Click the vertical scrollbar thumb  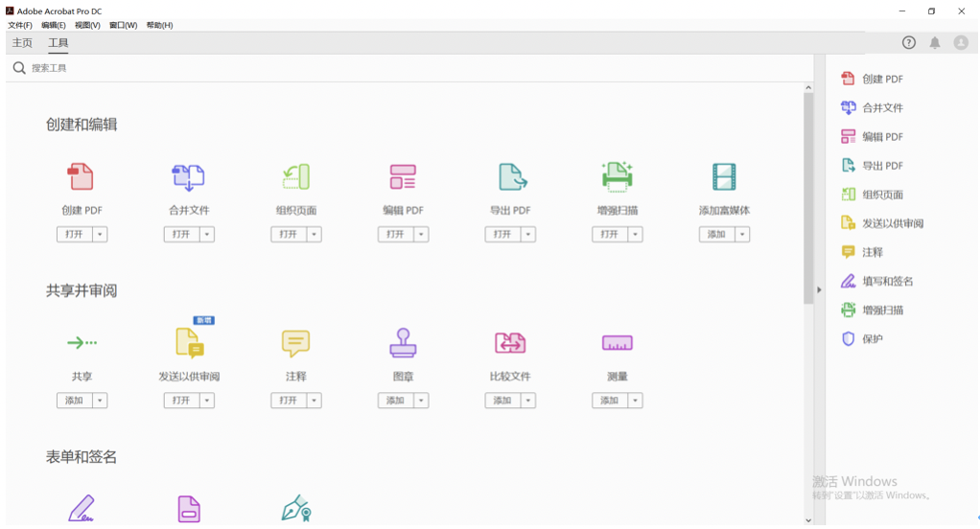[x=808, y=199]
